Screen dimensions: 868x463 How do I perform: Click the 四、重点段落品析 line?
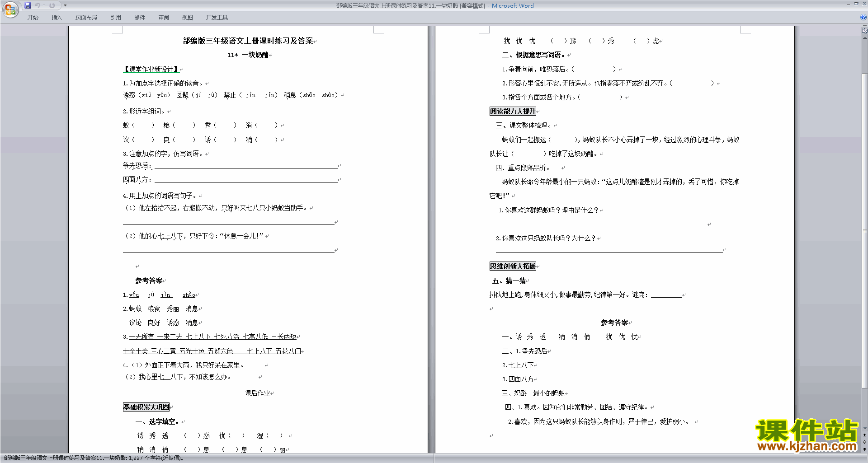(523, 168)
